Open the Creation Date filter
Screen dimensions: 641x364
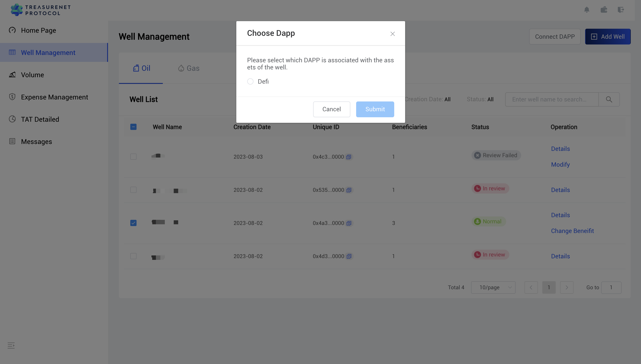(427, 99)
